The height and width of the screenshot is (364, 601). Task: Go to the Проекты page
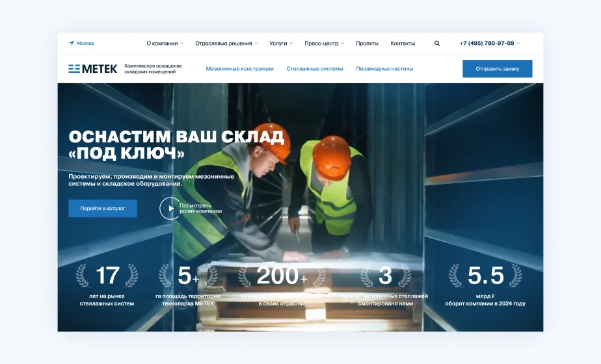pyautogui.click(x=367, y=44)
